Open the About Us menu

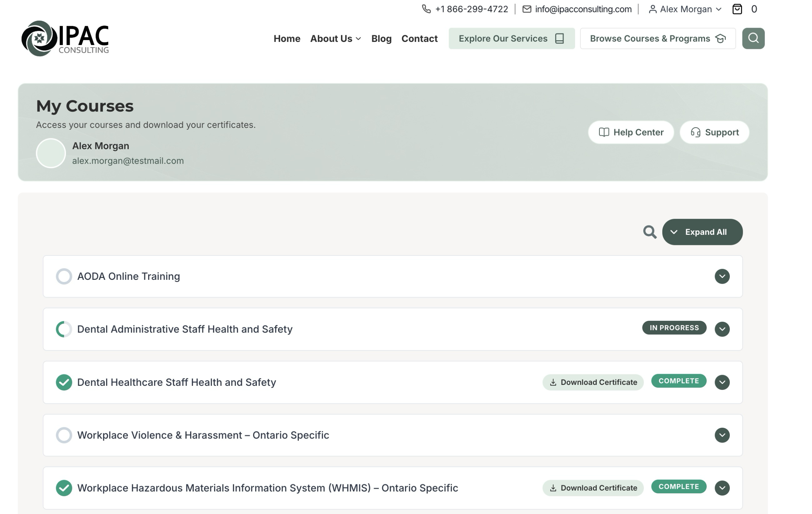[x=336, y=38]
